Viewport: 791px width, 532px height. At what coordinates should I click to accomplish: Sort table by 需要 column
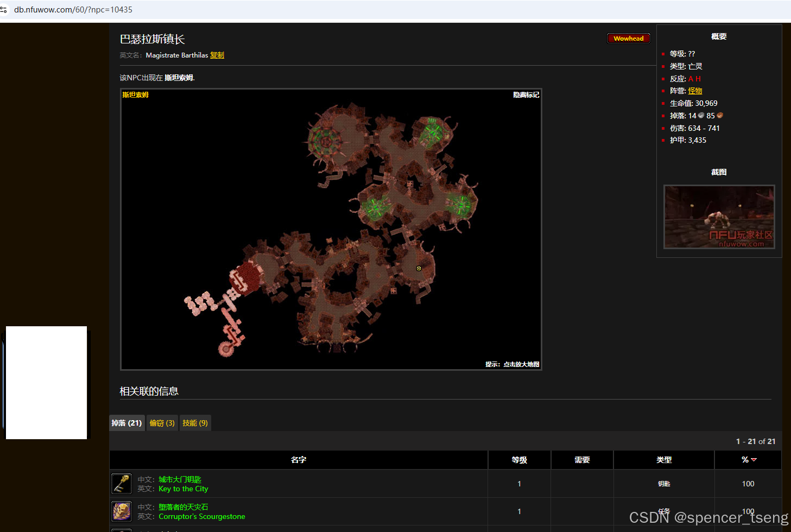(582, 460)
